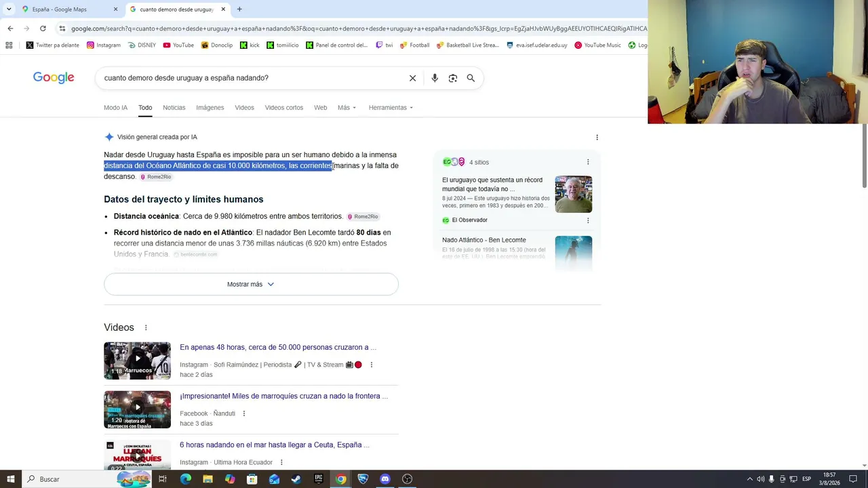The width and height of the screenshot is (868, 488).
Task: Click the taskbar Buscar search box
Action: click(88, 479)
